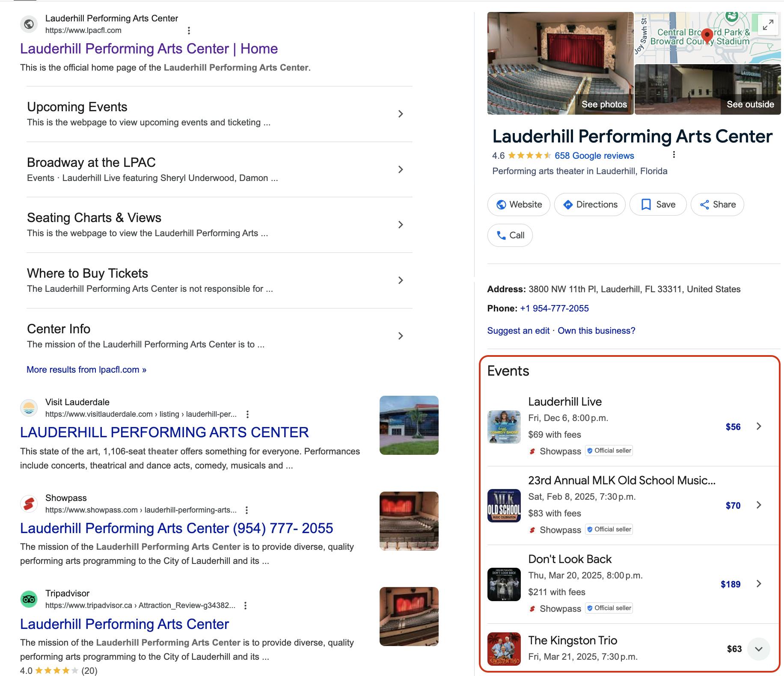Click the star rating beside 4.6 score
784x676 pixels.
pos(529,156)
